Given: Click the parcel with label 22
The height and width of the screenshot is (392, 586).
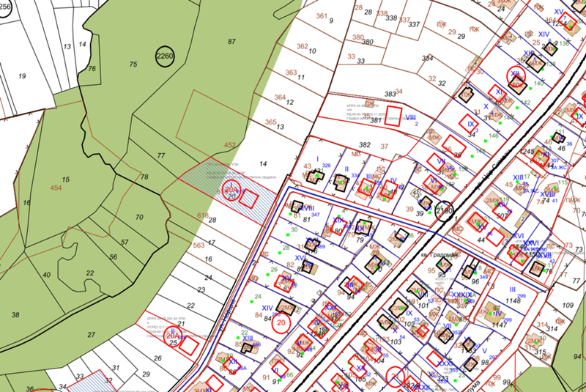Looking at the screenshot, I should (x=90, y=273).
